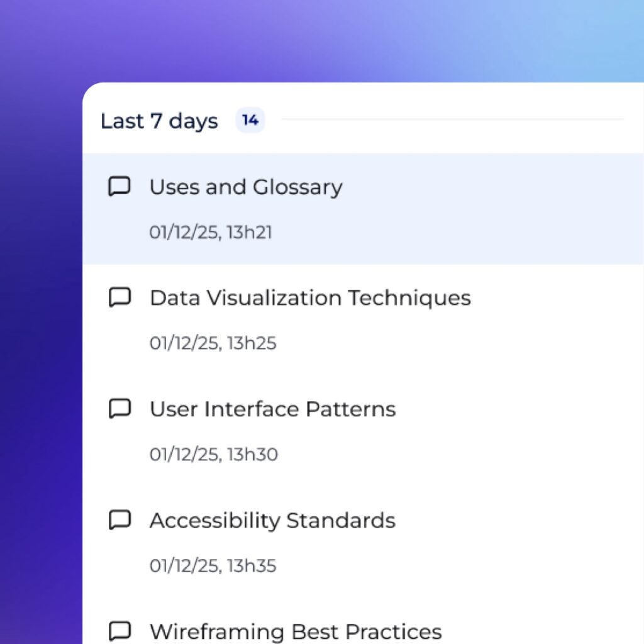
Task: Click the Last 7 days heading
Action: (x=159, y=121)
